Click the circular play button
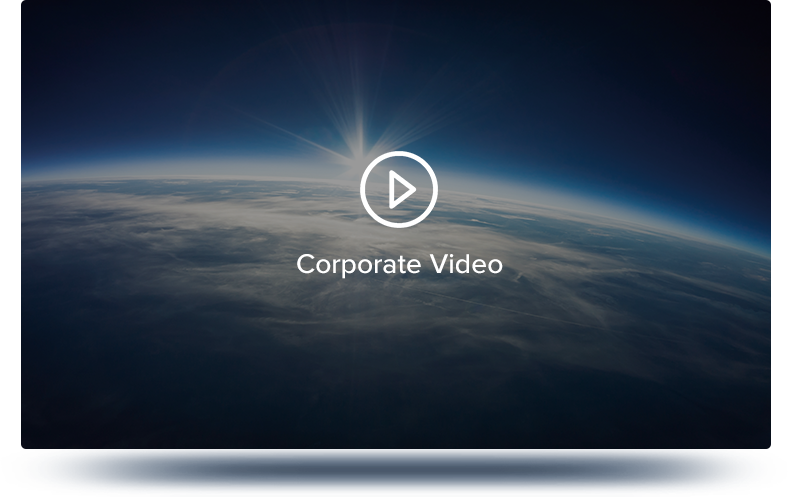Viewport: 788px width, 497px height. click(x=398, y=189)
